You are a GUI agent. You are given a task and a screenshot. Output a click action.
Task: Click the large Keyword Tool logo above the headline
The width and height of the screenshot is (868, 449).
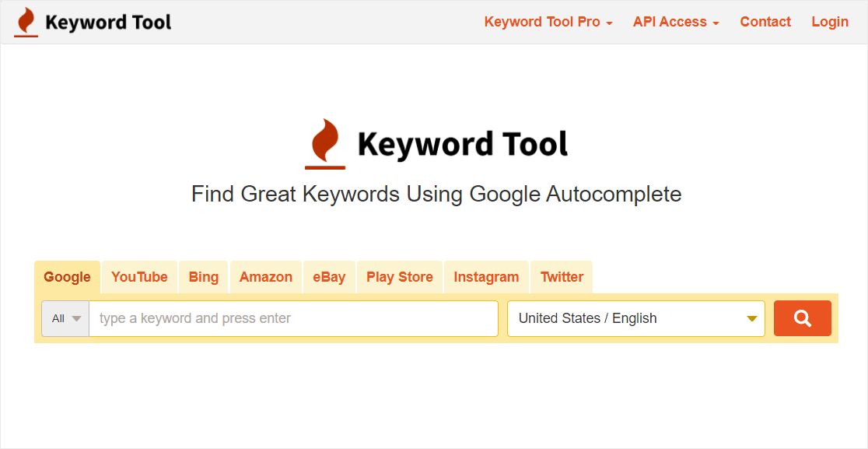pyautogui.click(x=436, y=144)
